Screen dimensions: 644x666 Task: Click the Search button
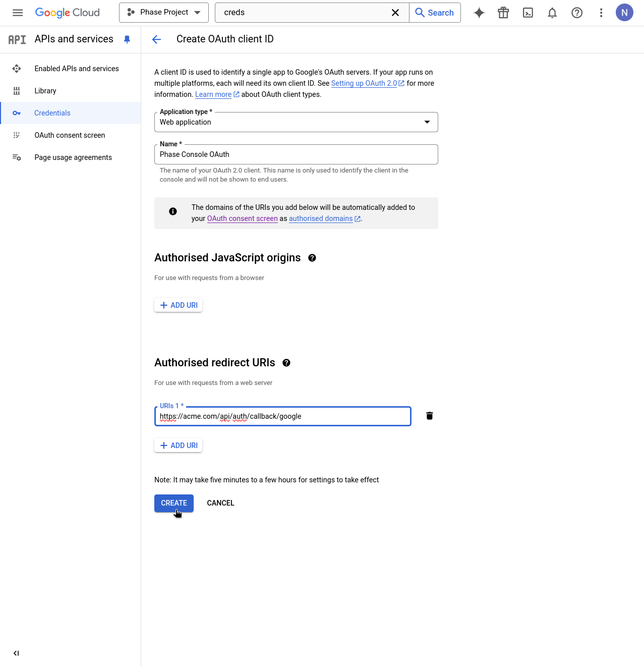(435, 13)
